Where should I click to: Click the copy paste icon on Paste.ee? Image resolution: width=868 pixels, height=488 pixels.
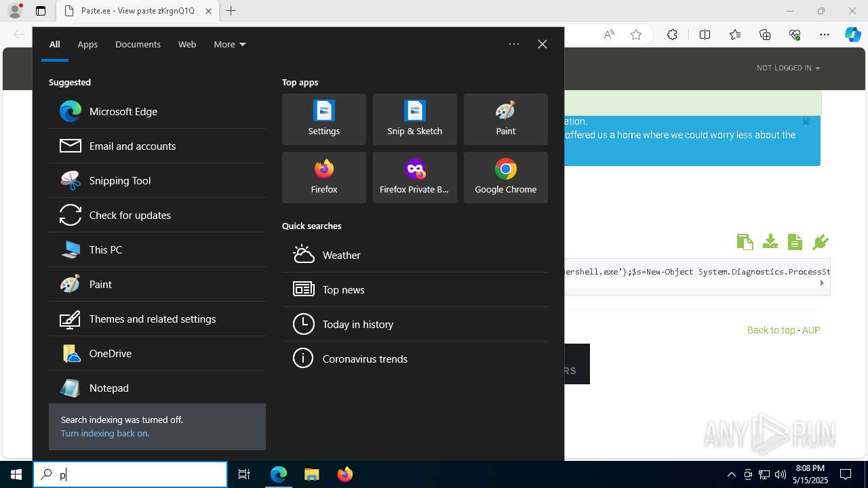pyautogui.click(x=745, y=242)
